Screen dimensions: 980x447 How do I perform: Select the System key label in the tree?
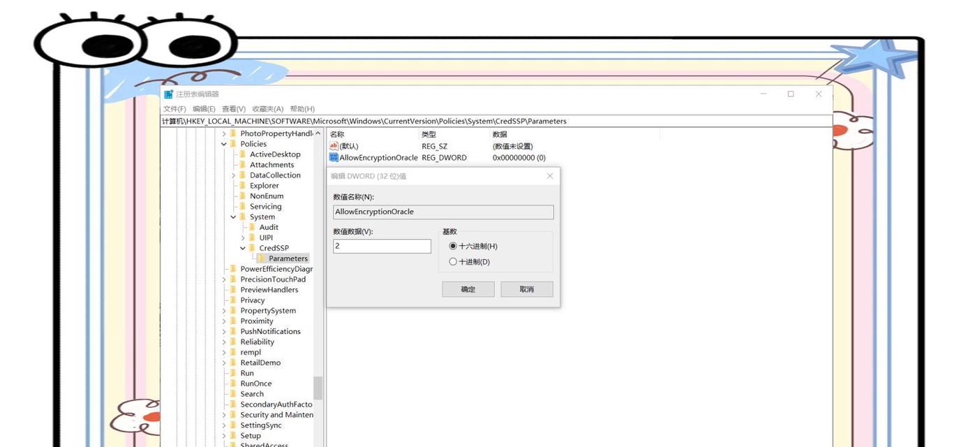click(x=262, y=217)
